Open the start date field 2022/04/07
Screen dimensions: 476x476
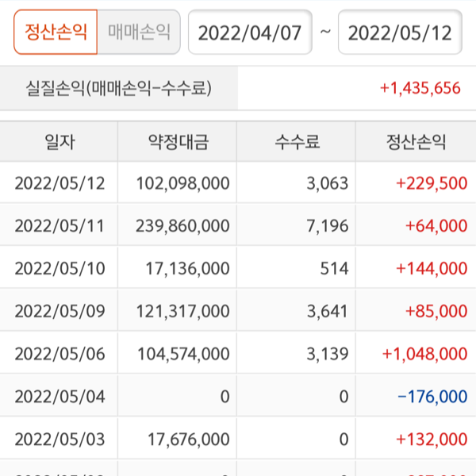click(250, 33)
